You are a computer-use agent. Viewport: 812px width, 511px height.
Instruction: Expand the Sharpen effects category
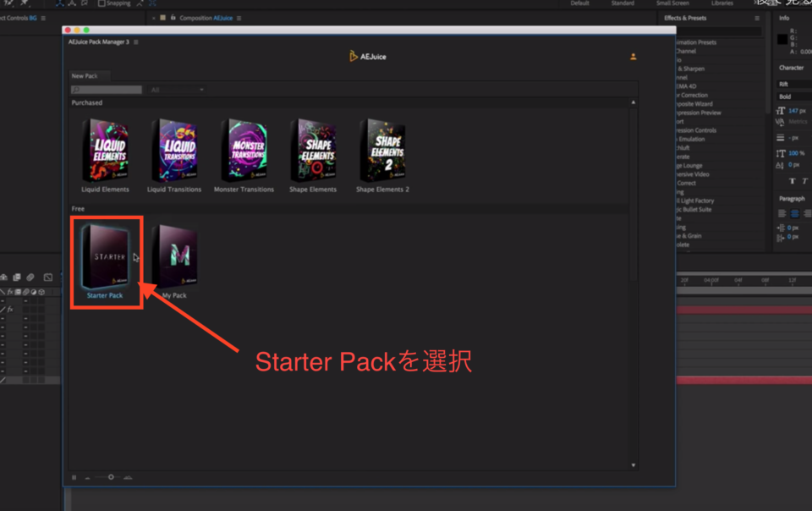(x=690, y=69)
